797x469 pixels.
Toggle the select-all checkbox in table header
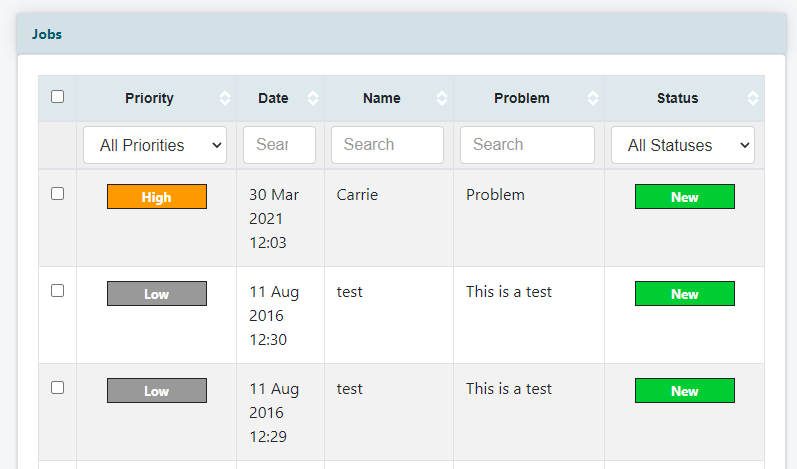[x=57, y=97]
